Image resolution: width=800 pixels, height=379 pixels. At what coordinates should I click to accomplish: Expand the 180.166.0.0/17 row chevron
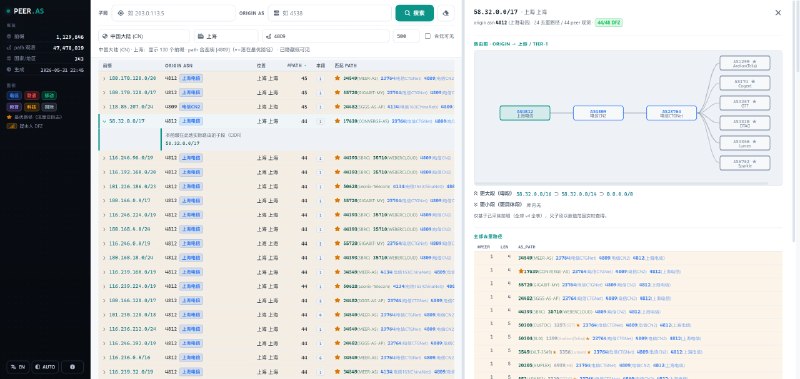tap(105, 201)
